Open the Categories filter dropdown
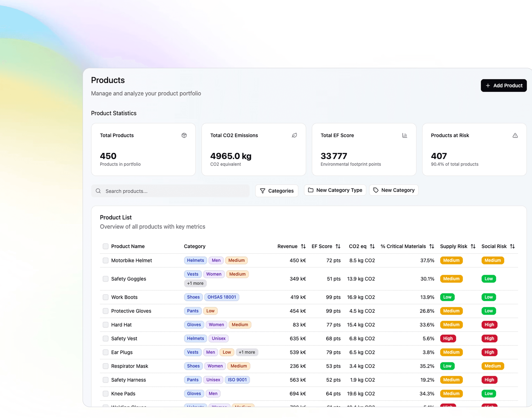The height and width of the screenshot is (418, 532). coord(277,191)
